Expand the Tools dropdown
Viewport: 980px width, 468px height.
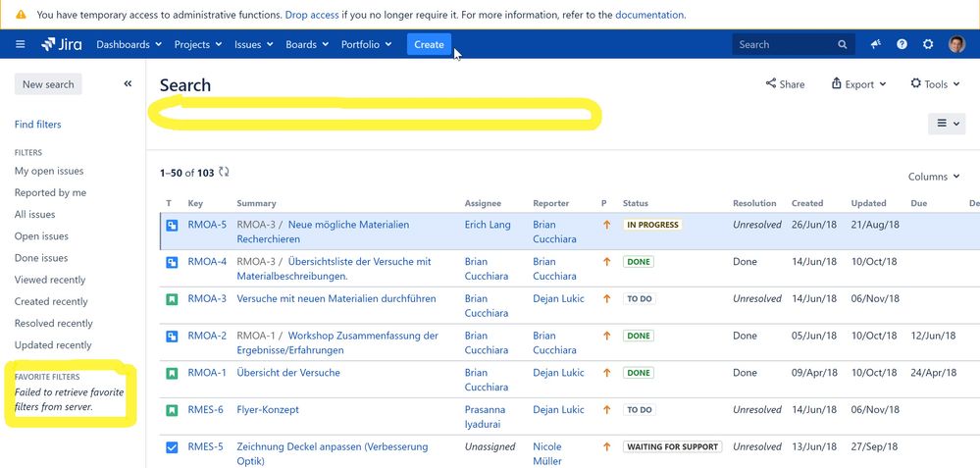pyautogui.click(x=935, y=83)
